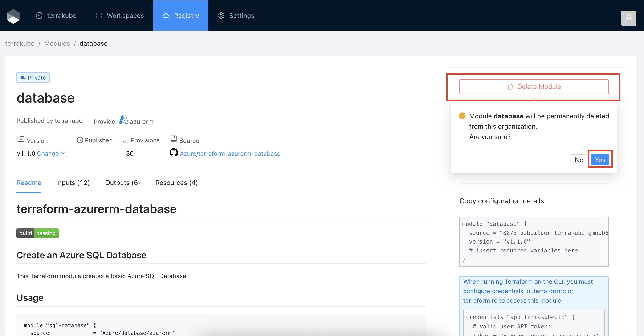This screenshot has height=336, width=644.
Task: Click the Version folder icon
Action: (x=21, y=139)
